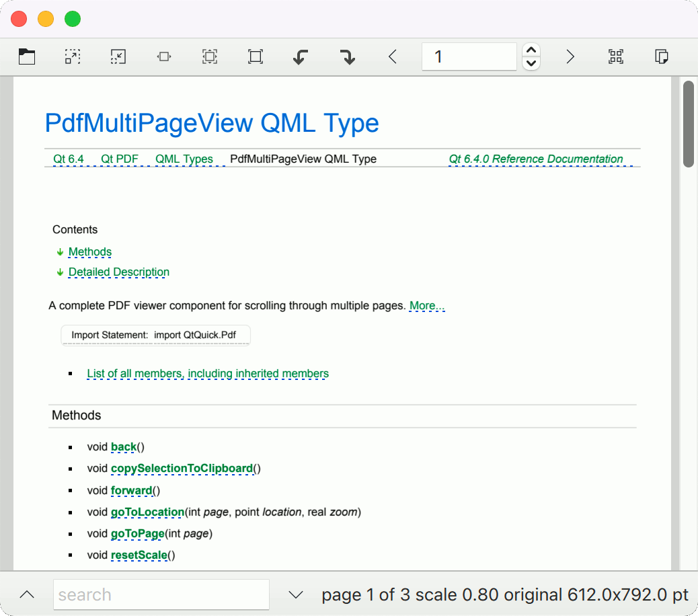This screenshot has width=698, height=616.
Task: Decrement page number with the down stepper
Action: (531, 64)
